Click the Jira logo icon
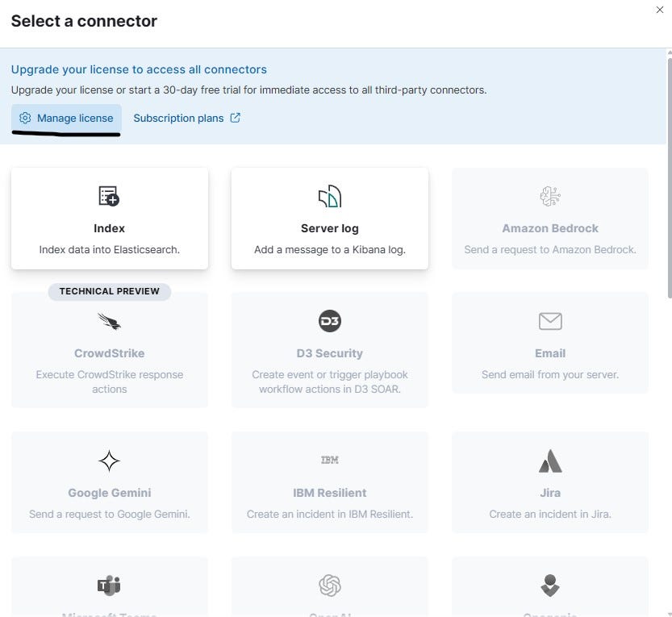Viewport: 672px width, 617px height. (550, 461)
